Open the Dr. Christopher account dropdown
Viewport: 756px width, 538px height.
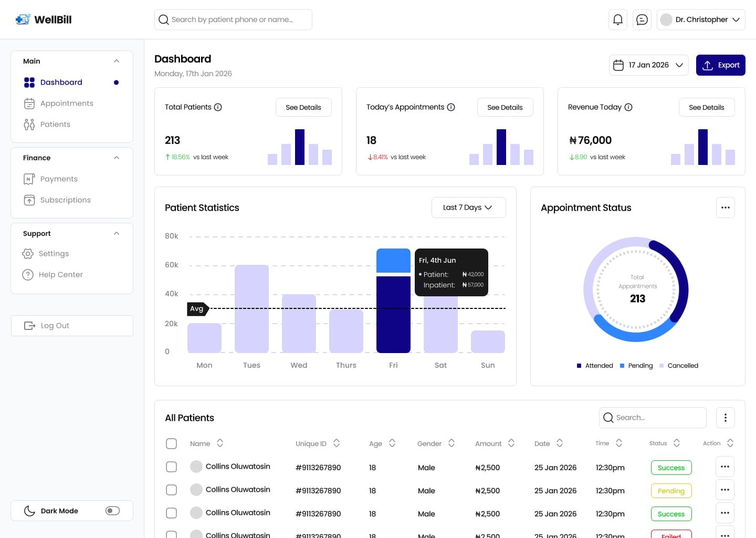point(701,19)
